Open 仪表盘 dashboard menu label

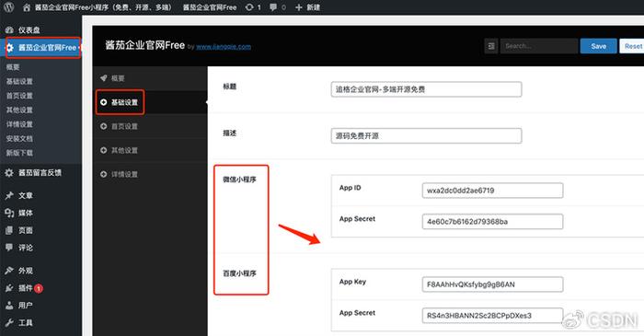(29, 30)
